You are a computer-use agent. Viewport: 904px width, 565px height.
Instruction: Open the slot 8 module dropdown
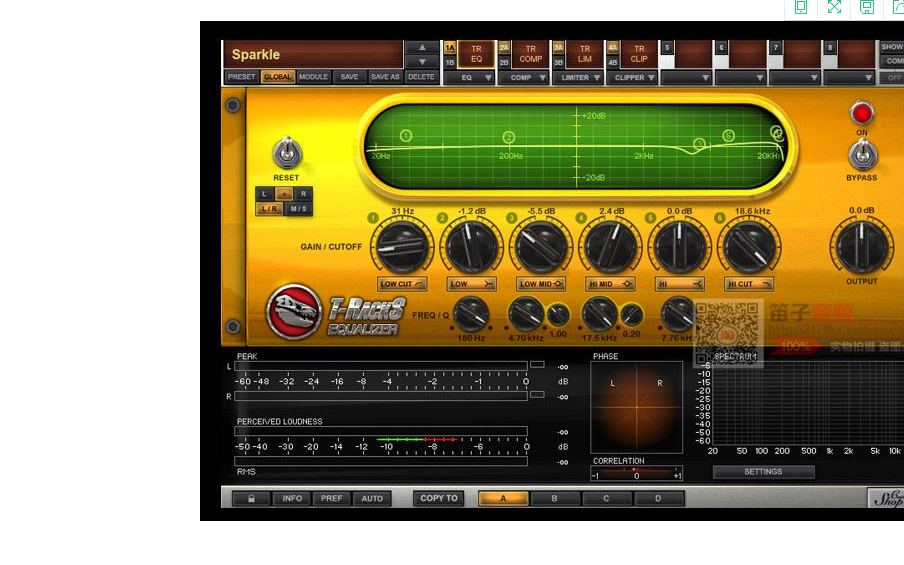(849, 77)
